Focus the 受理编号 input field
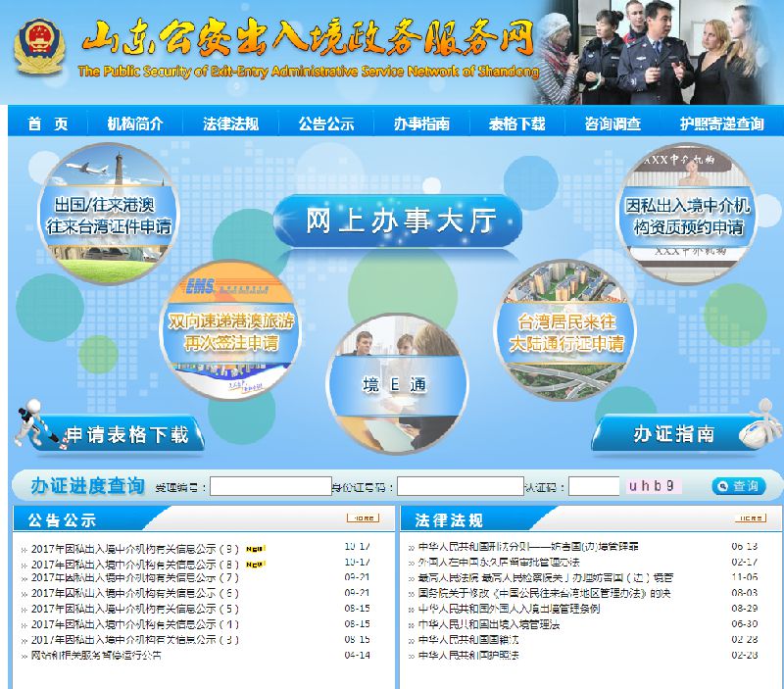The width and height of the screenshot is (784, 689). click(x=270, y=486)
